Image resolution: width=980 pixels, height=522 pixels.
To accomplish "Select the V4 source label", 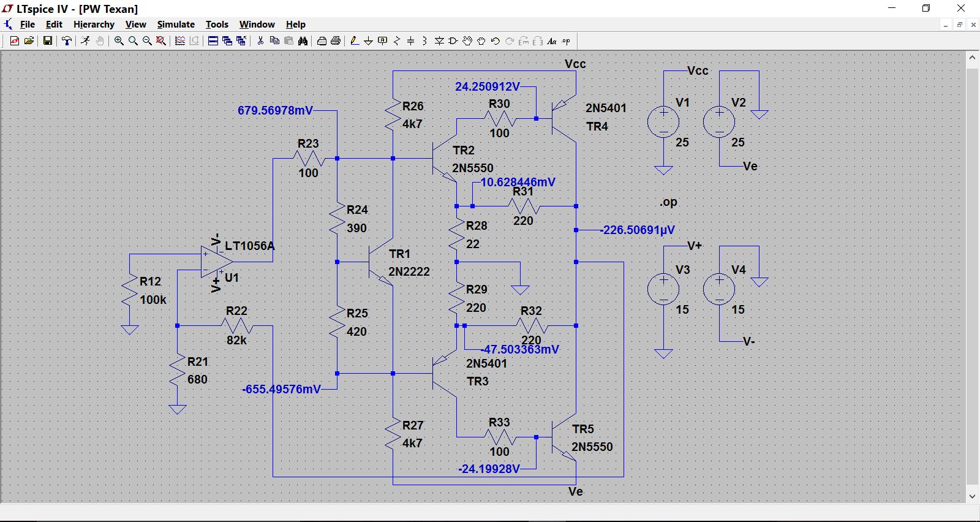I will pos(739,270).
